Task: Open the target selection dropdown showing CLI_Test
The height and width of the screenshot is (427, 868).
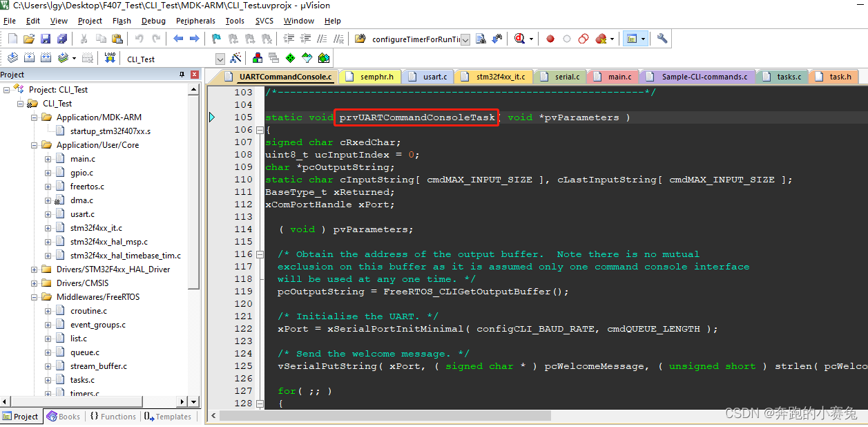Action: tap(220, 59)
